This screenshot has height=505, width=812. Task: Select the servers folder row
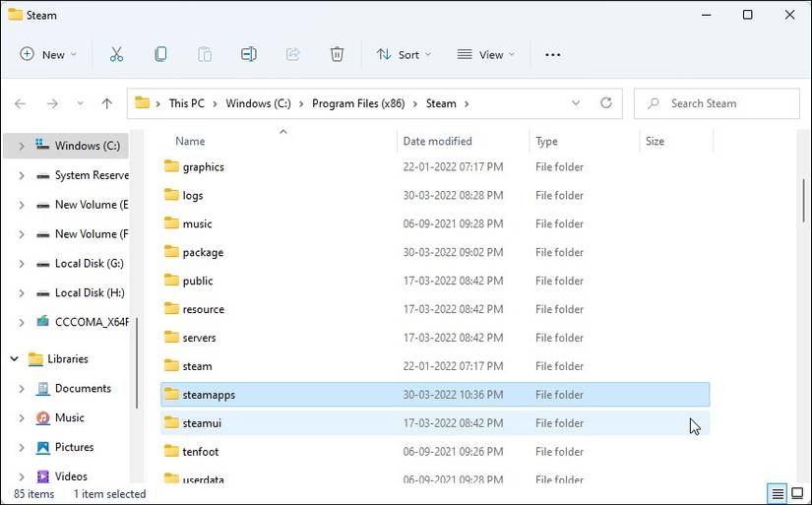point(435,338)
